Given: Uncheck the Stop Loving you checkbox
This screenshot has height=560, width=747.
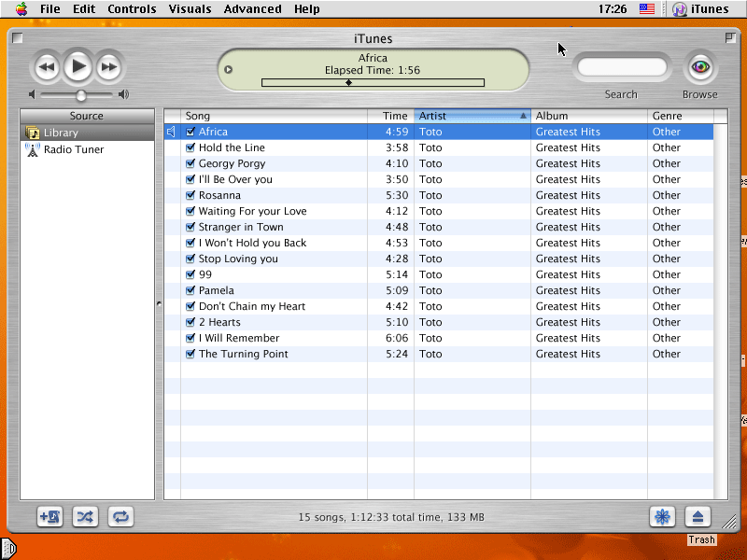Looking at the screenshot, I should click(x=190, y=259).
